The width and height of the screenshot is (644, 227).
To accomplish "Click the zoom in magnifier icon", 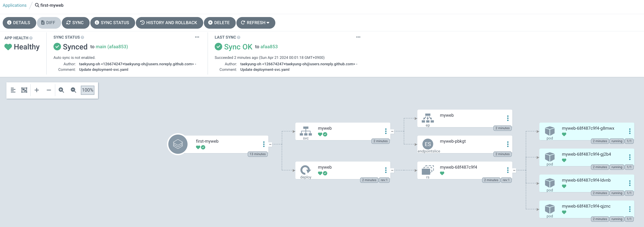I will (61, 90).
